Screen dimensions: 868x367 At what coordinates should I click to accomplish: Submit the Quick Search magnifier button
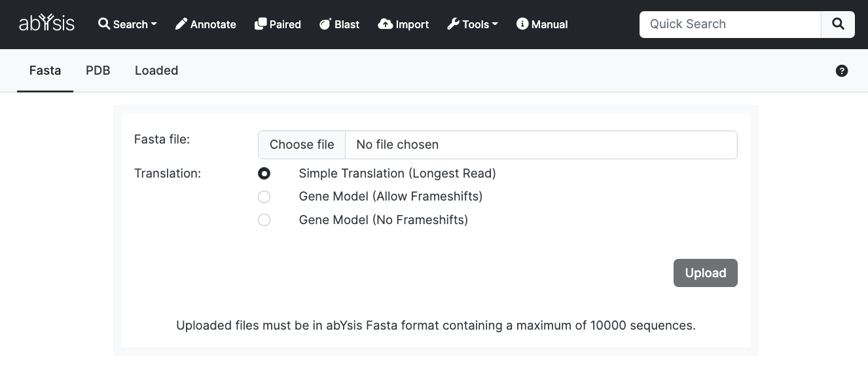(838, 24)
